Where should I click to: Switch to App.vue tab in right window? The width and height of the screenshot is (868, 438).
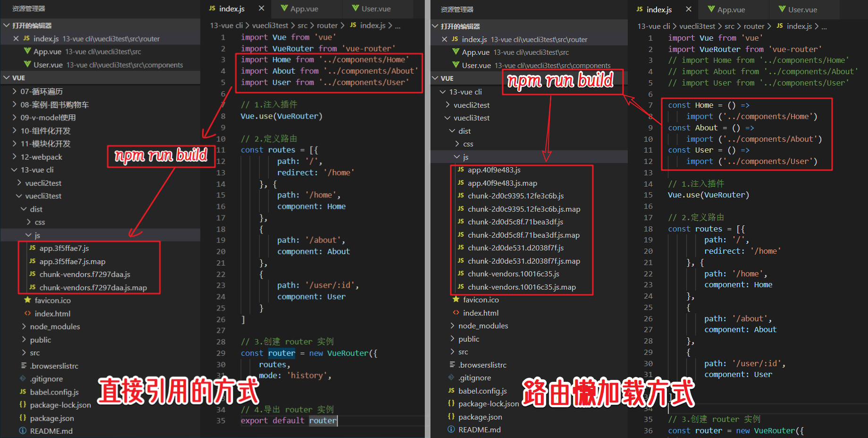731,9
